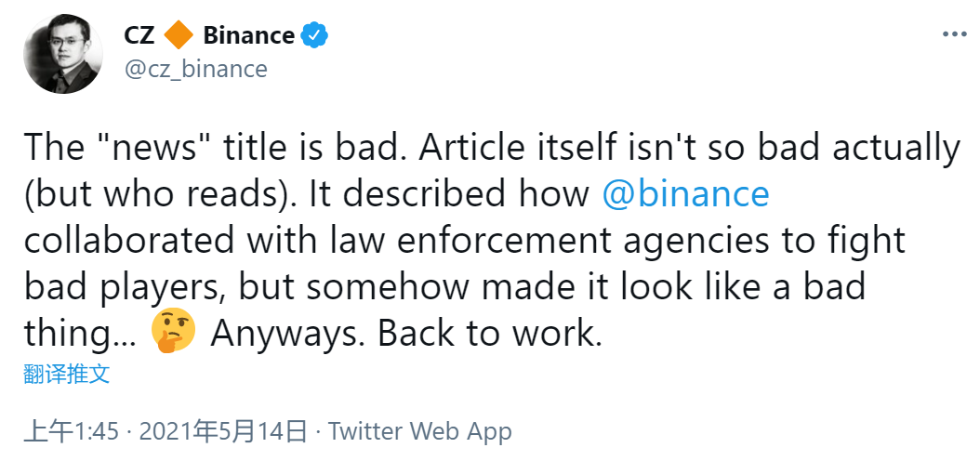Image resolution: width=980 pixels, height=461 pixels.
Task: Follow the @binance mention link
Action: coord(686,194)
